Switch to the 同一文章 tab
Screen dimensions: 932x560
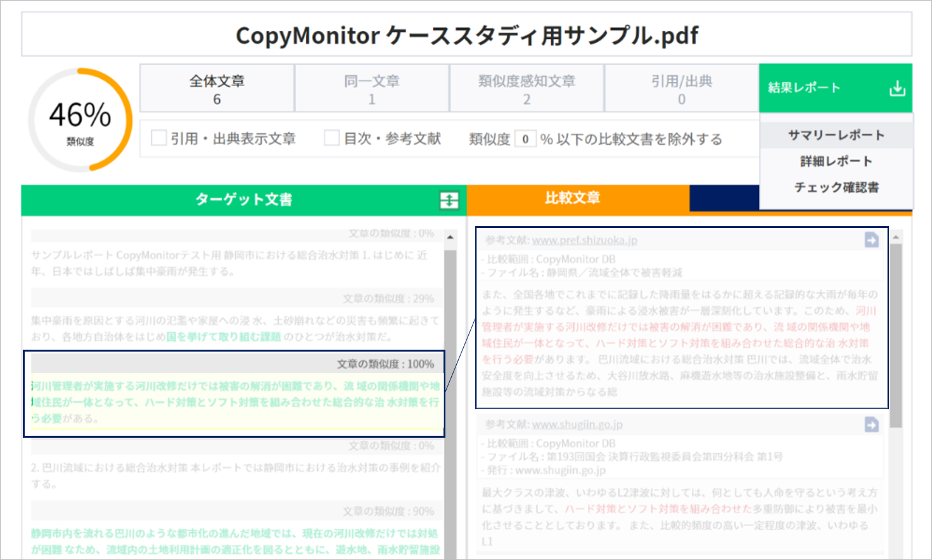coord(372,89)
